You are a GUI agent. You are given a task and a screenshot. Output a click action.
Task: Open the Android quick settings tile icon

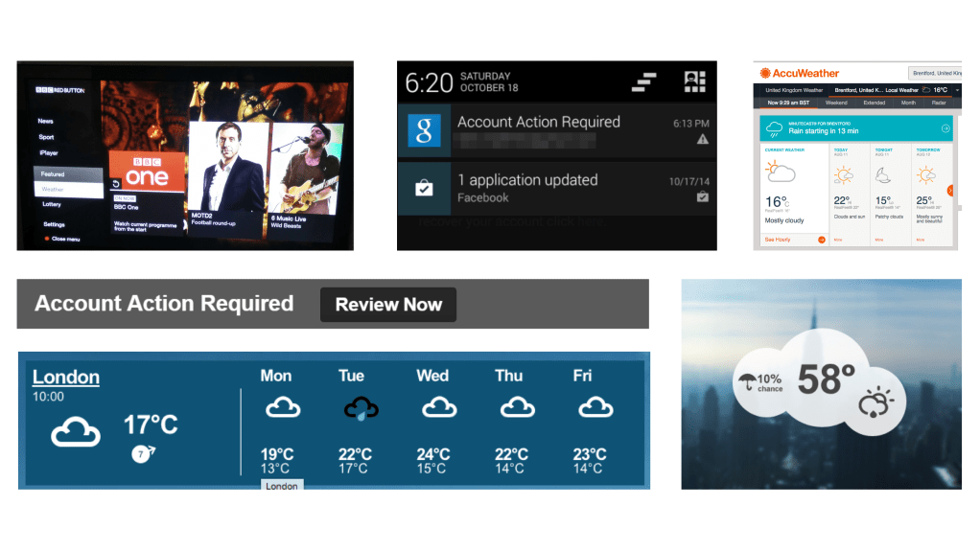tap(694, 80)
